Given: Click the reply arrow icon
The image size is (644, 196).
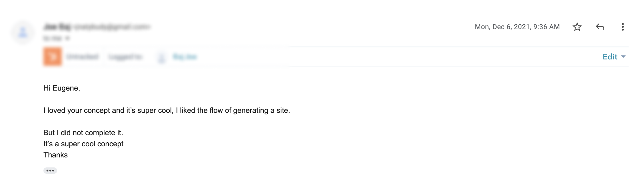Looking at the screenshot, I should (x=600, y=27).
